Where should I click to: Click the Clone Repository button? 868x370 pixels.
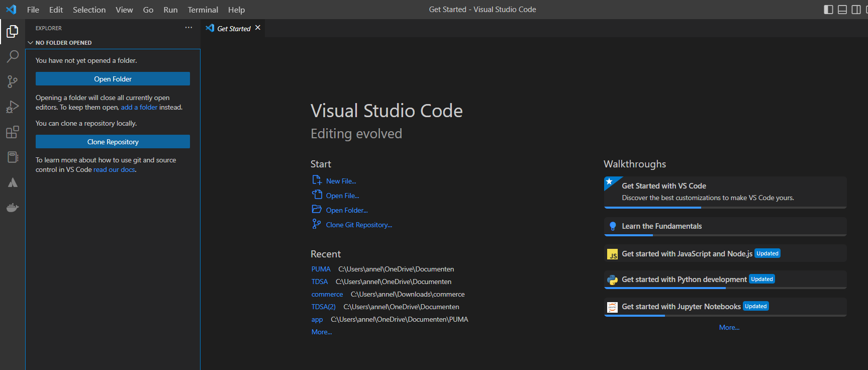113,142
